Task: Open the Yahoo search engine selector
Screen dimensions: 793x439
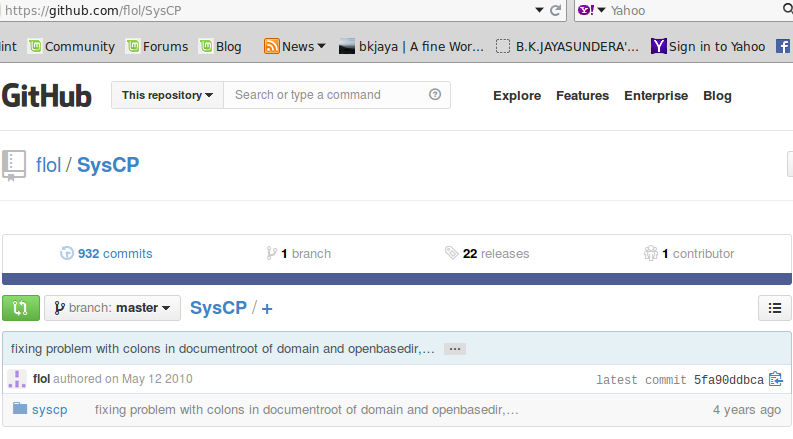Action: click(591, 10)
